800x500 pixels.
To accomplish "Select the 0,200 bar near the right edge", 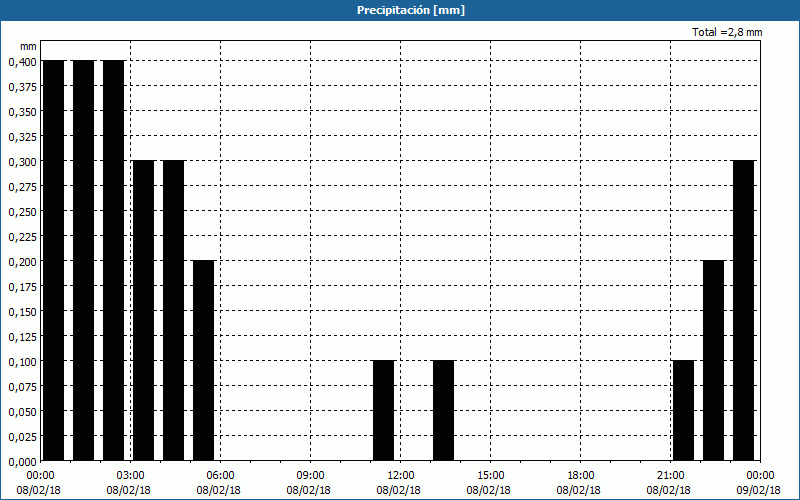I will [713, 360].
